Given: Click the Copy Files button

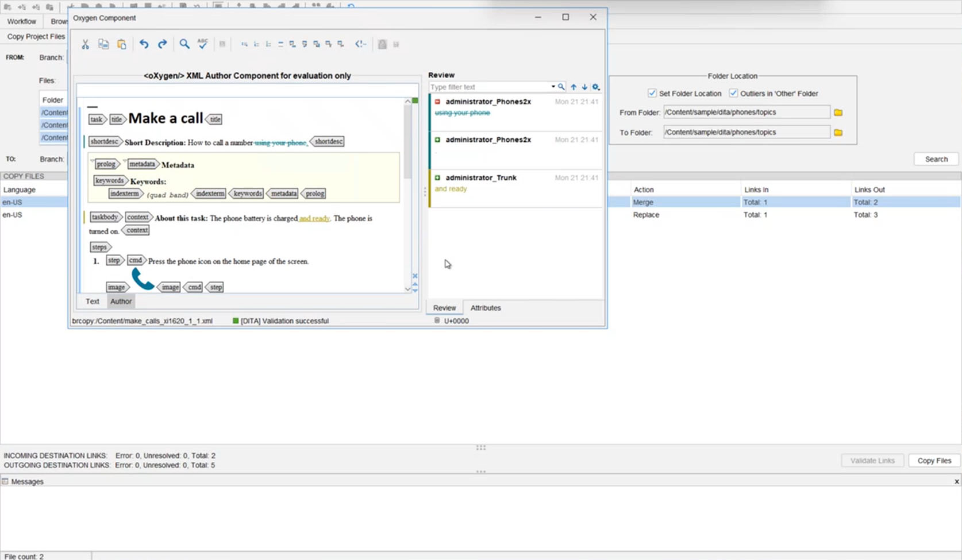Looking at the screenshot, I should pos(934,460).
